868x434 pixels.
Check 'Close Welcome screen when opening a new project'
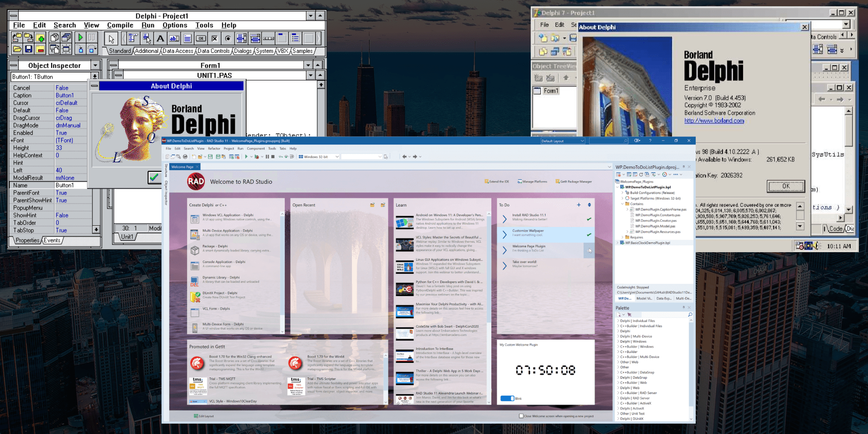point(521,416)
